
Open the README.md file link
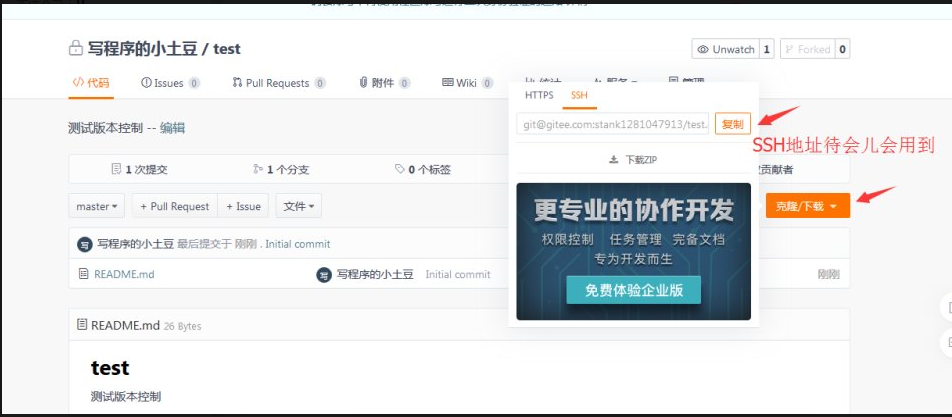124,274
